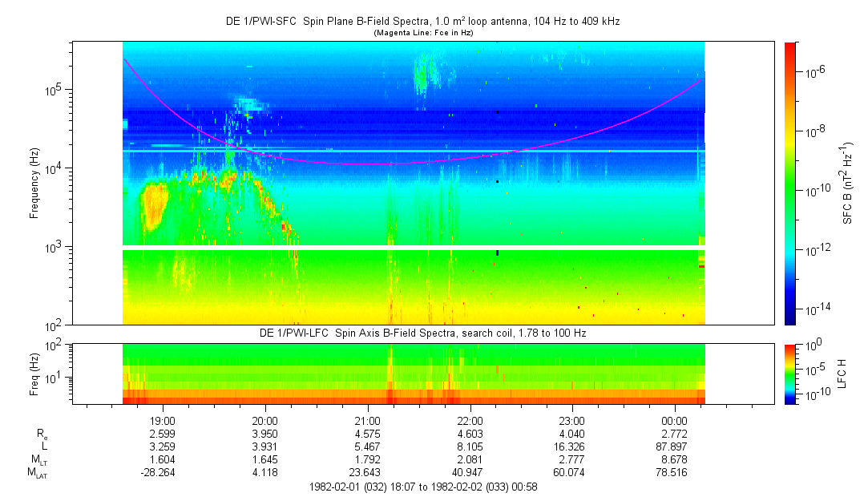Click the 1982-02-01 date range caption

(425, 487)
